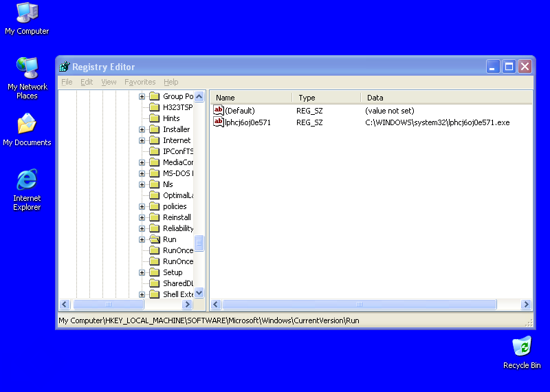Click the registry path in status bar
The width and height of the screenshot is (550, 392).
click(x=209, y=320)
